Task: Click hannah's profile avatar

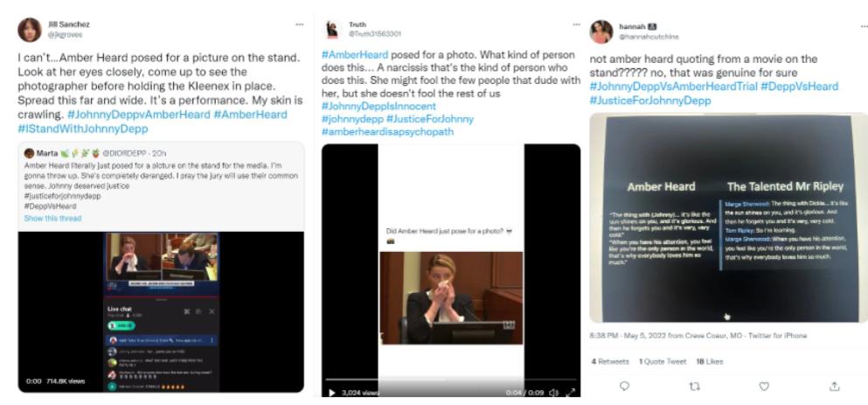Action: tap(601, 31)
